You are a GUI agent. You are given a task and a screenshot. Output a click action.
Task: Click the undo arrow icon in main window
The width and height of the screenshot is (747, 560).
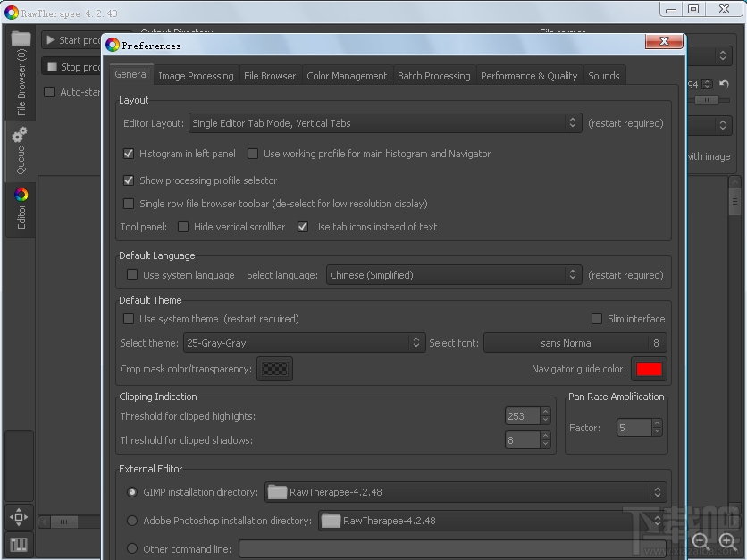(724, 84)
